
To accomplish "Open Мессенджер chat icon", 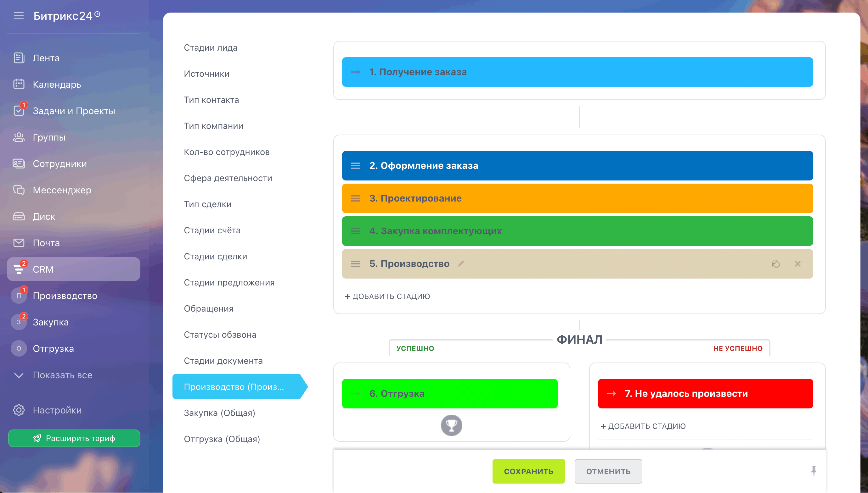I will tap(19, 190).
